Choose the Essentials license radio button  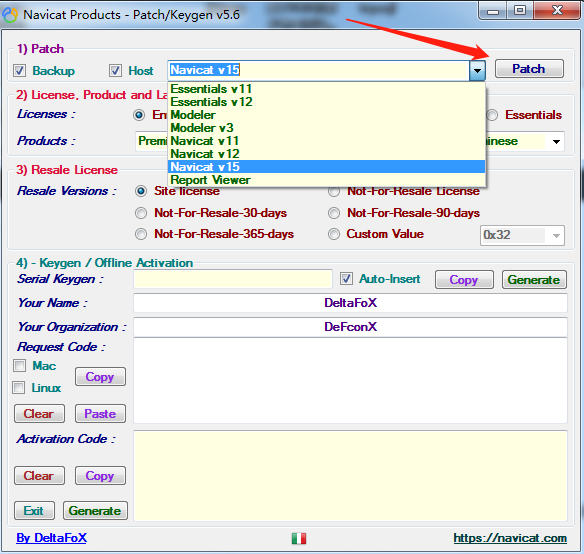[x=492, y=115]
